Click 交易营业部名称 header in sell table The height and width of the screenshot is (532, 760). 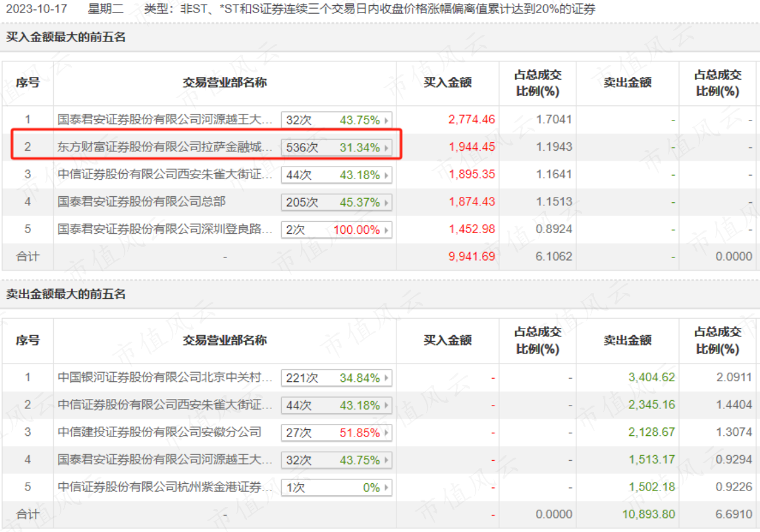[x=225, y=340]
